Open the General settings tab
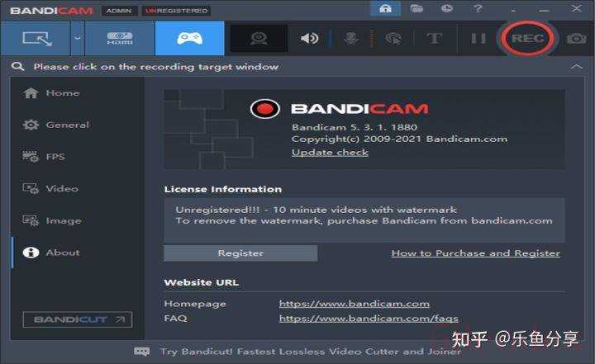 [56, 125]
